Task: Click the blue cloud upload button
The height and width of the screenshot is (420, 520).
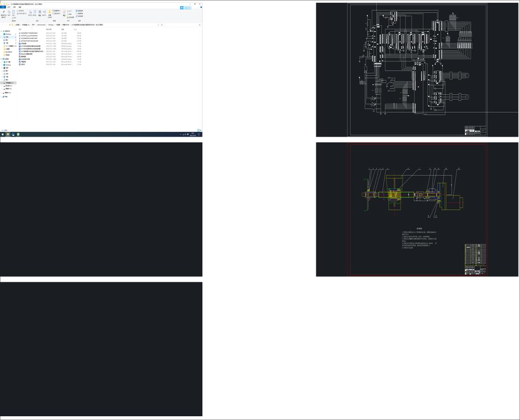Action: 186,7
